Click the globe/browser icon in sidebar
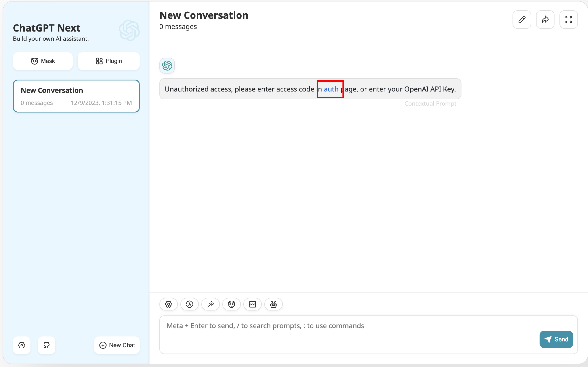The width and height of the screenshot is (588, 367). pos(22,345)
